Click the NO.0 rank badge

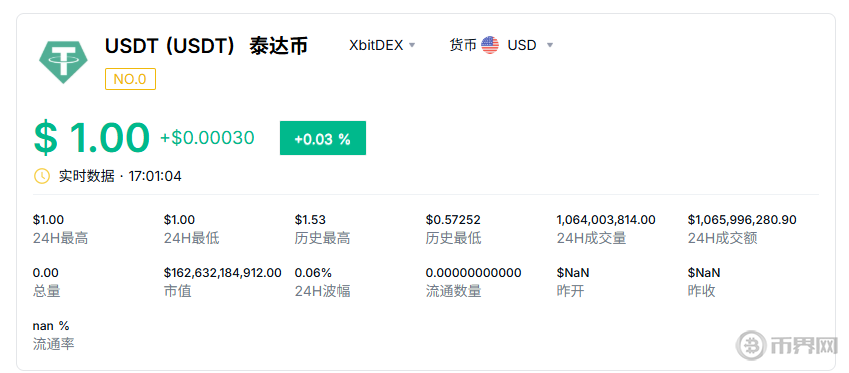tap(130, 79)
